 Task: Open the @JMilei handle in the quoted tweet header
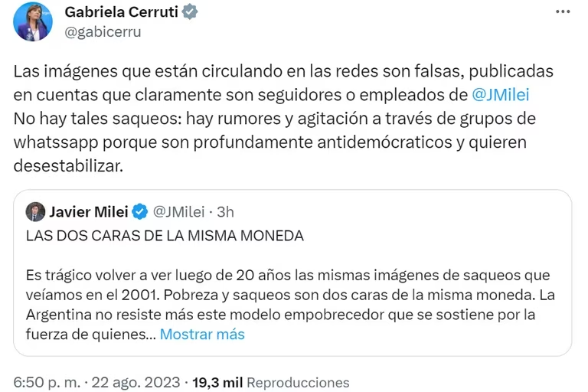tap(178, 211)
